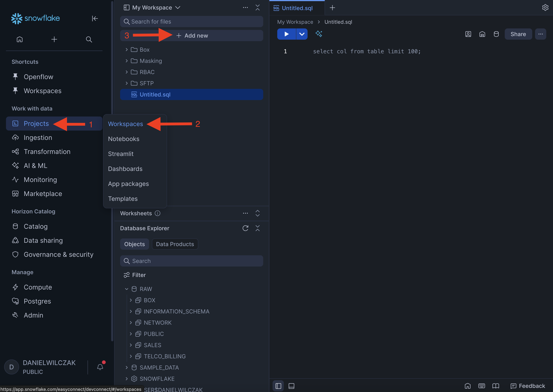Screen dimensions: 553x392
Task: Click the blue Run query play button
Action: click(286, 34)
